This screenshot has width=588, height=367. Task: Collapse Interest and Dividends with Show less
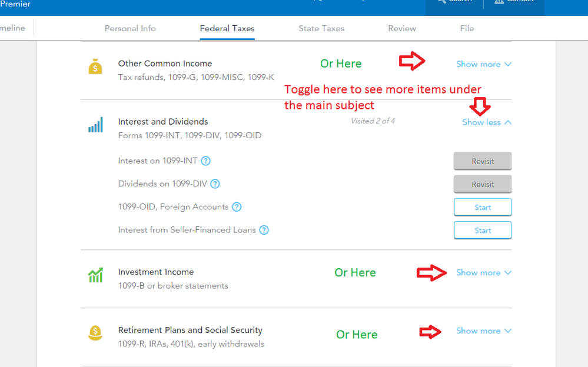[487, 122]
